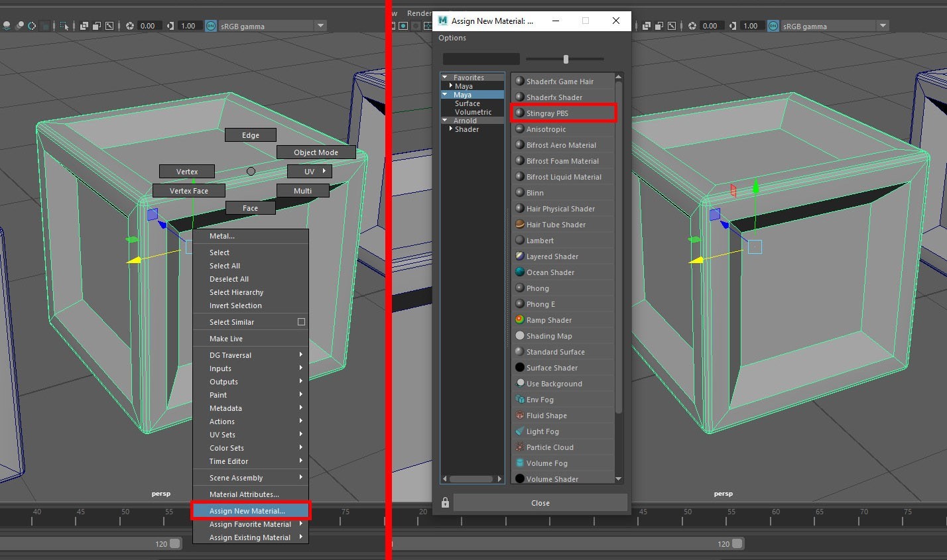
Task: Open Select Similar option box
Action: [301, 322]
